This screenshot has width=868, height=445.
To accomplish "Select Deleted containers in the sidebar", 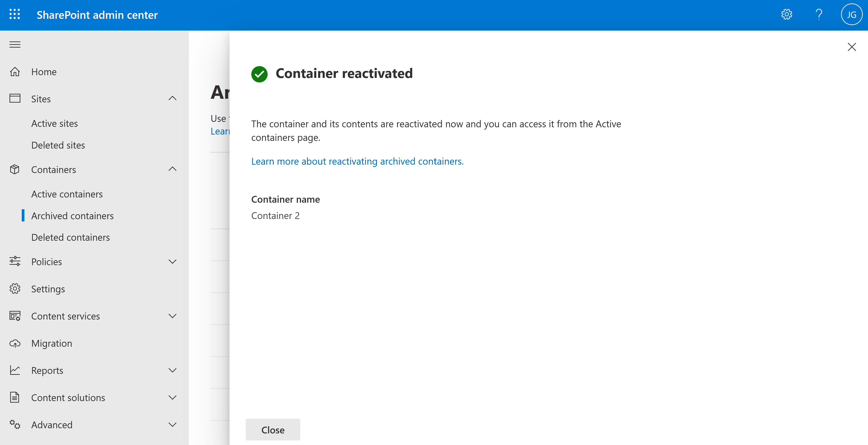I will click(x=71, y=237).
